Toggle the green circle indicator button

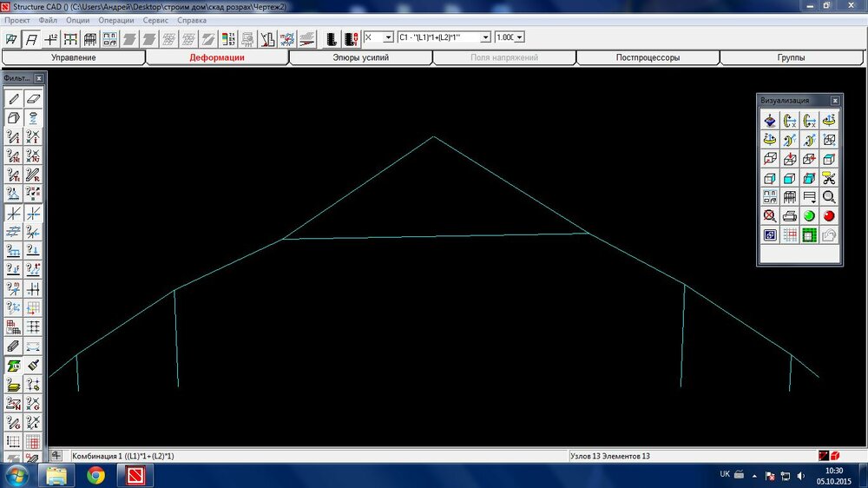point(809,216)
